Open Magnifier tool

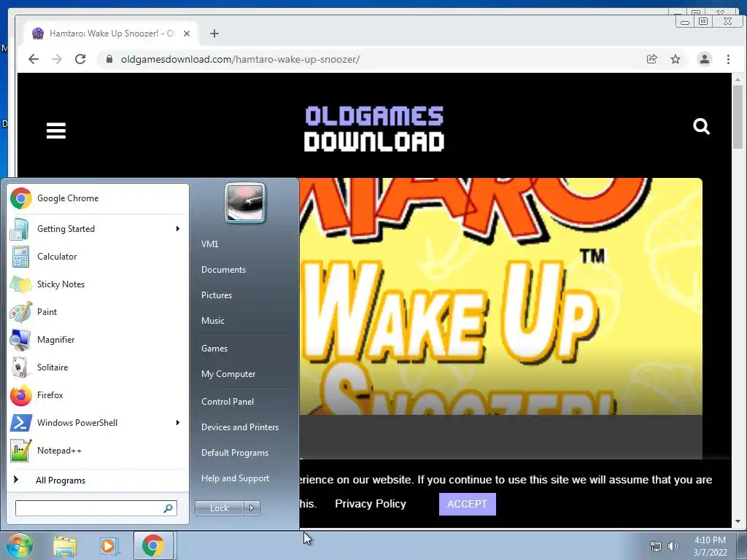pos(98,340)
